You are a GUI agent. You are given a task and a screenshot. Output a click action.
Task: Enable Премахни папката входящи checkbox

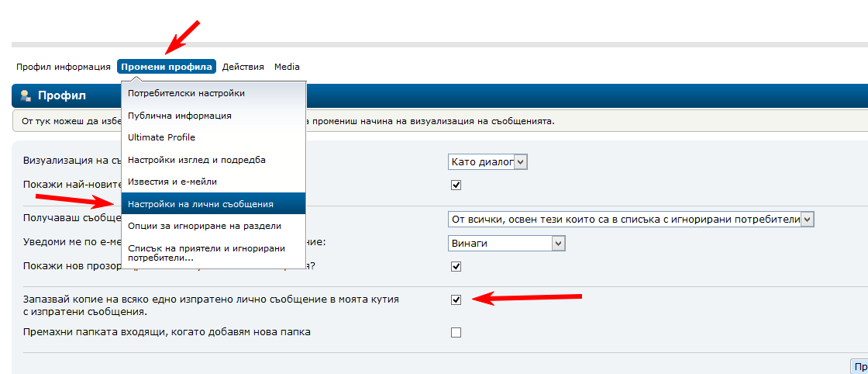point(456,333)
